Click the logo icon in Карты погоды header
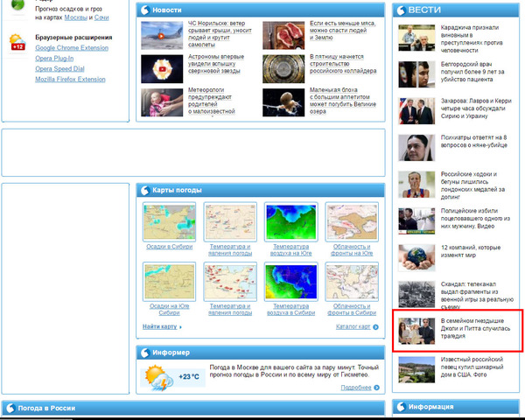 click(x=145, y=190)
